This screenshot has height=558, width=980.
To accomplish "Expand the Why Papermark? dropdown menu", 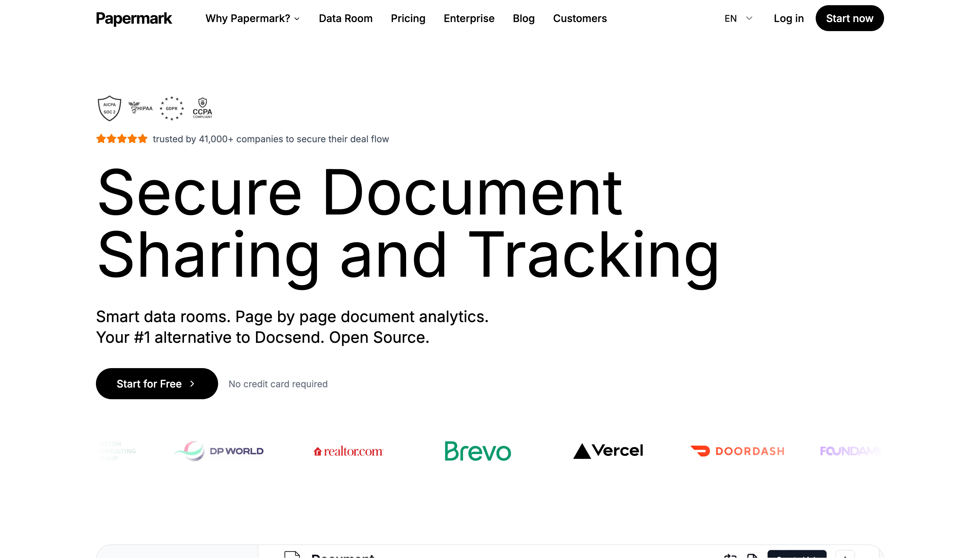I will pos(252,18).
